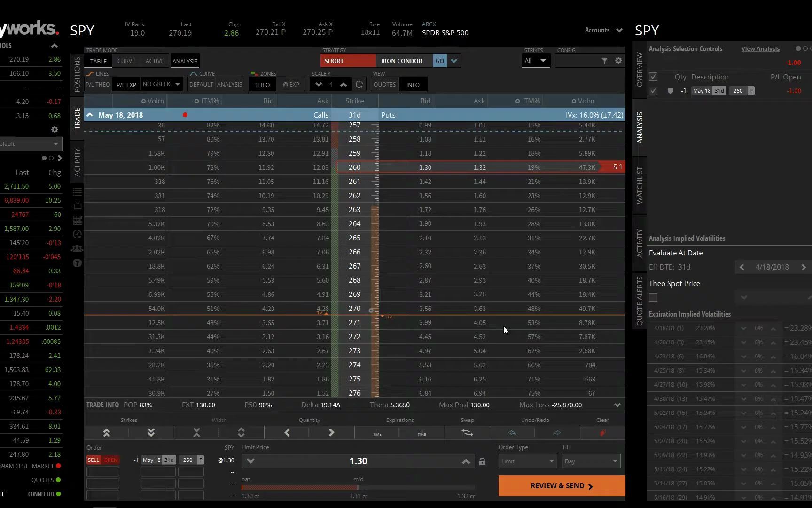Open the list view icon in the left sidebar
The width and height of the screenshot is (812, 508).
tap(78, 192)
